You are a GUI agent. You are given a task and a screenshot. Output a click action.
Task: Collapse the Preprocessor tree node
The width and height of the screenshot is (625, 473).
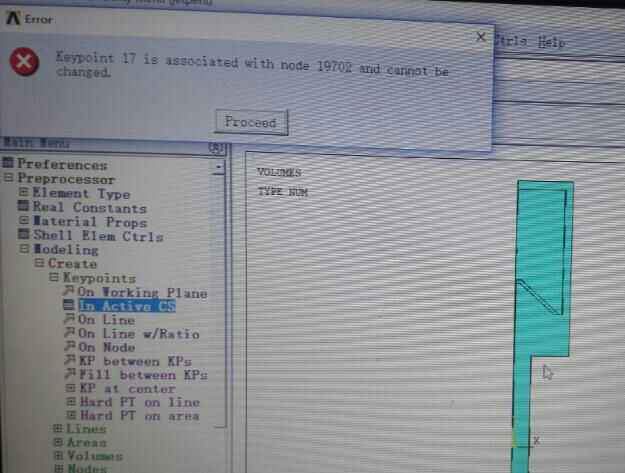(x=8, y=178)
